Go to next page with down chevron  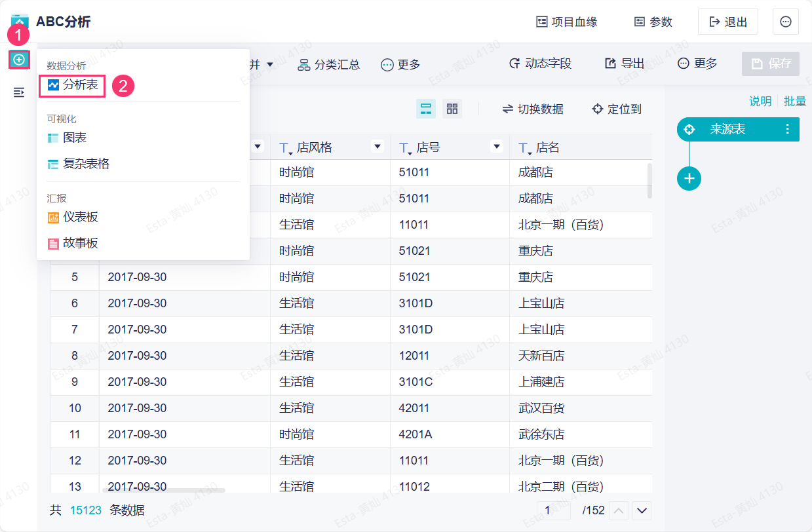click(x=642, y=510)
